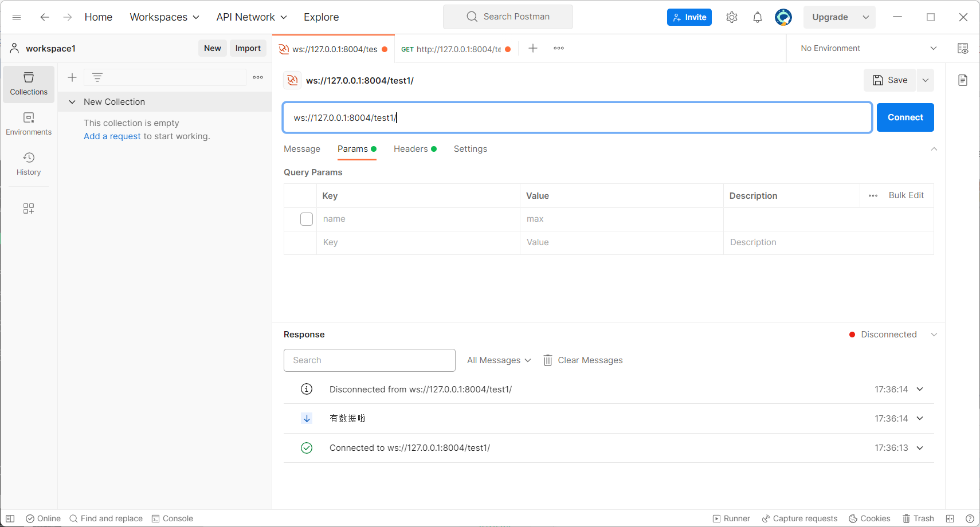Open the Workspaces dropdown
Screen dimensions: 980x527
164,17
